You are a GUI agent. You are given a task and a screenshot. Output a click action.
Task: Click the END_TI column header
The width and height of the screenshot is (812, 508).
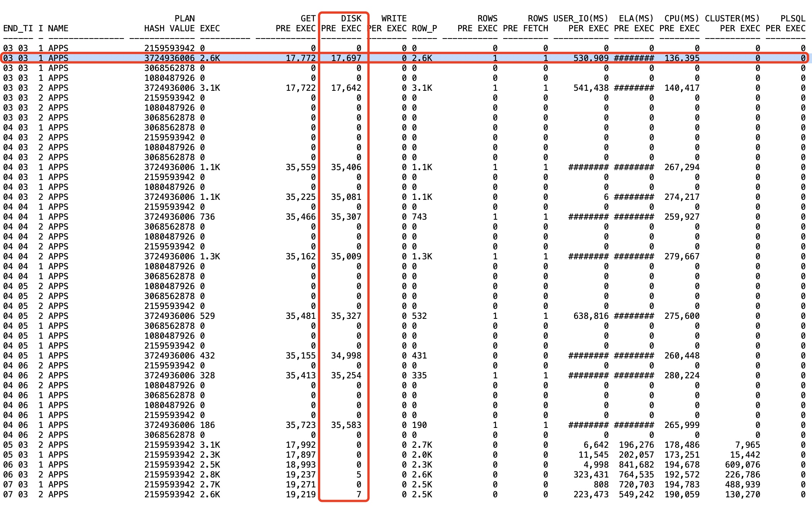point(18,29)
